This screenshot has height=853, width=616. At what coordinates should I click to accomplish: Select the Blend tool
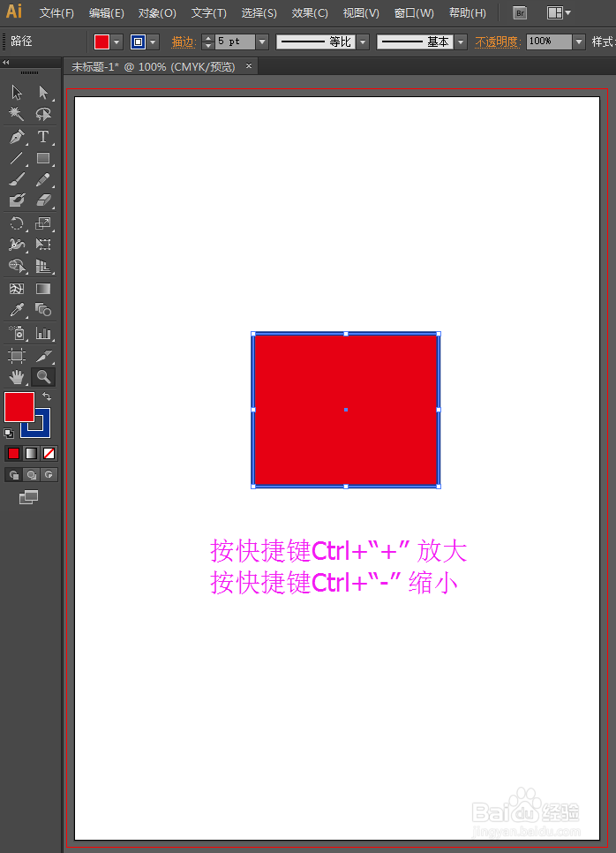click(43, 310)
